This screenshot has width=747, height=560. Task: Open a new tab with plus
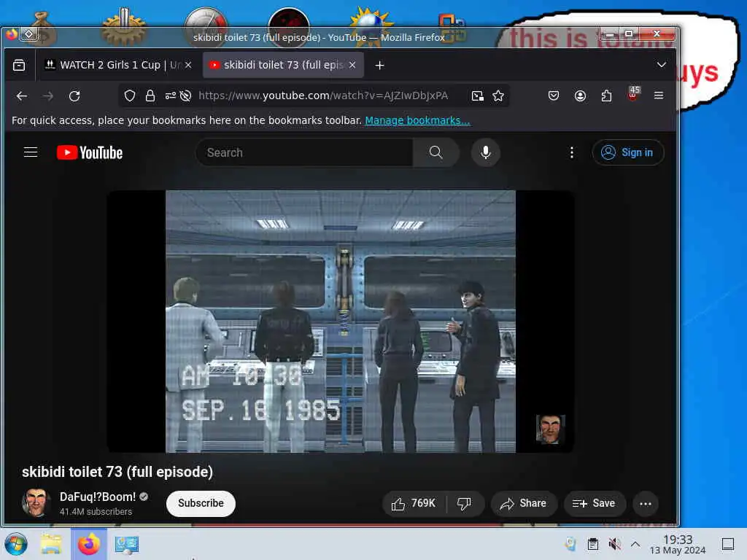click(379, 65)
